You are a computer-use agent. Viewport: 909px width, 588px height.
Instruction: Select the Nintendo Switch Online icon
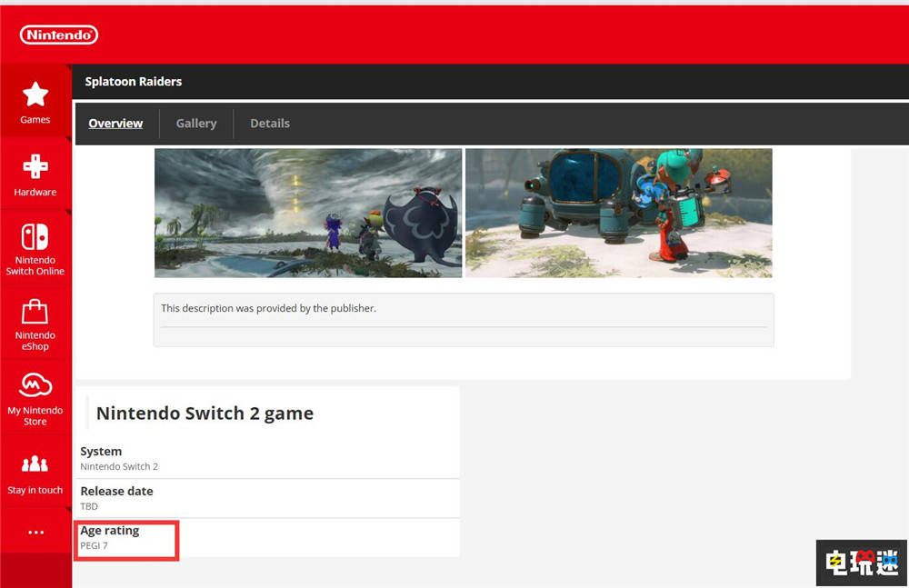[x=35, y=238]
